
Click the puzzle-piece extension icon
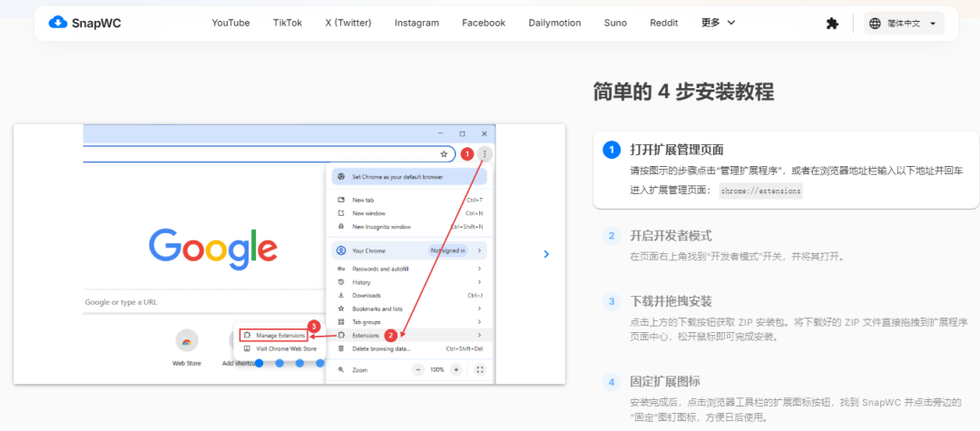(x=832, y=24)
